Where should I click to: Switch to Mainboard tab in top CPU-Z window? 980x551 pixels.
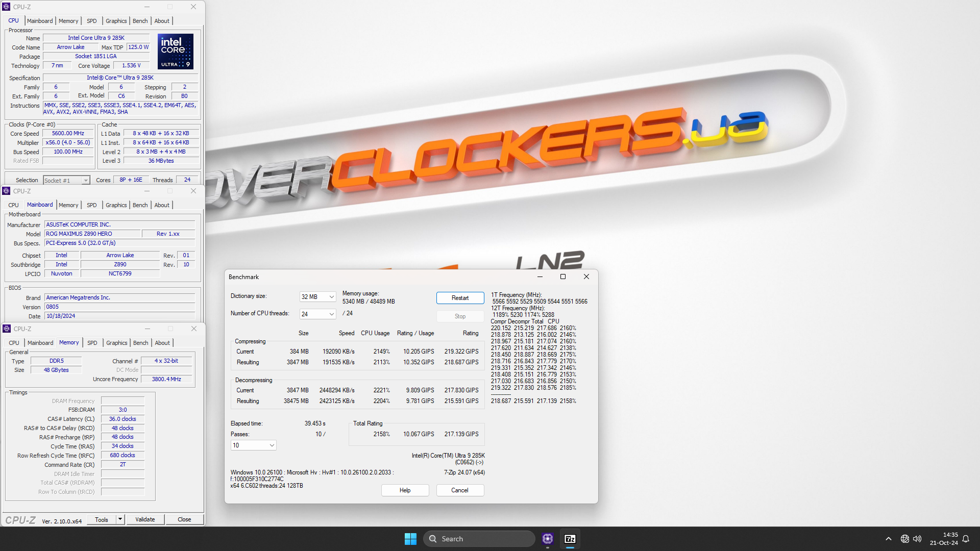[40, 21]
